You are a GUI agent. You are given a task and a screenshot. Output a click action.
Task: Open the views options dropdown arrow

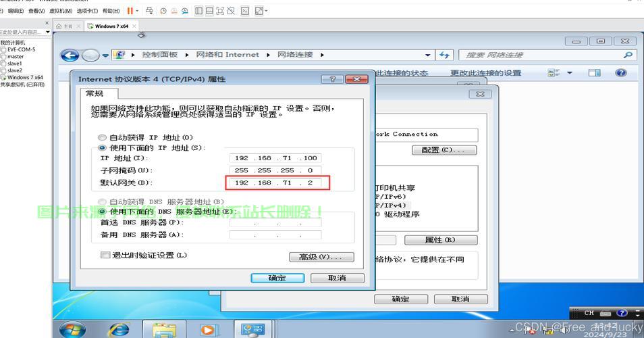(x=570, y=73)
